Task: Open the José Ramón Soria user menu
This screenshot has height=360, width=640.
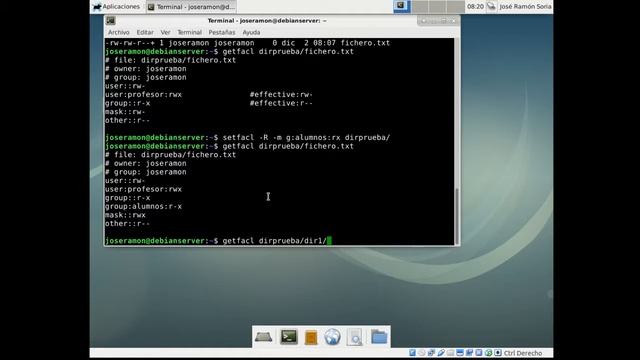Action: (x=525, y=7)
